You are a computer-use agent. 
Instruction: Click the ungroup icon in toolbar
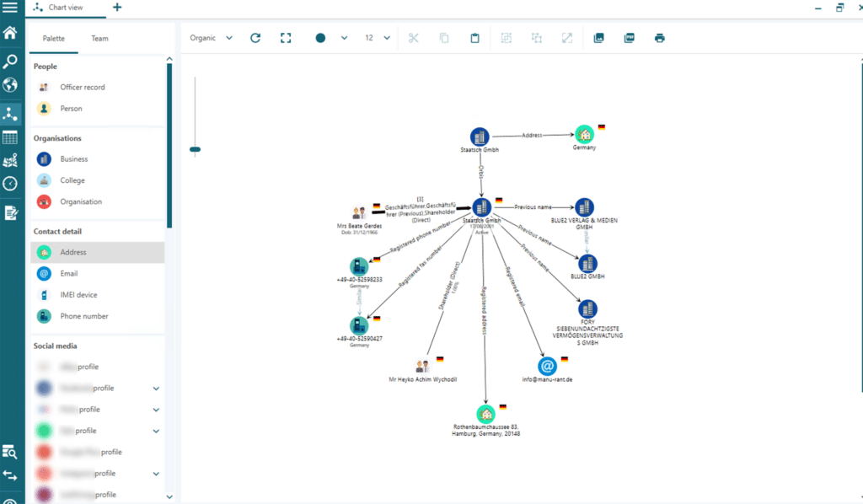(537, 38)
